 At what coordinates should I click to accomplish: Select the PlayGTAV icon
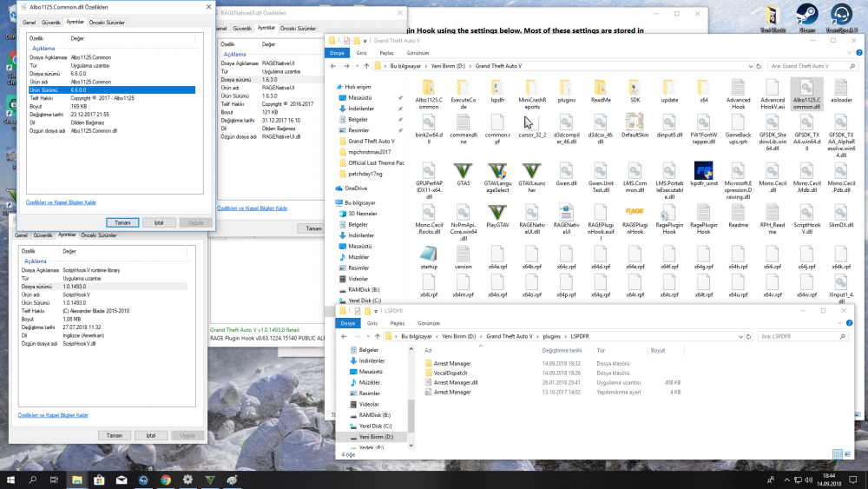coord(497,216)
